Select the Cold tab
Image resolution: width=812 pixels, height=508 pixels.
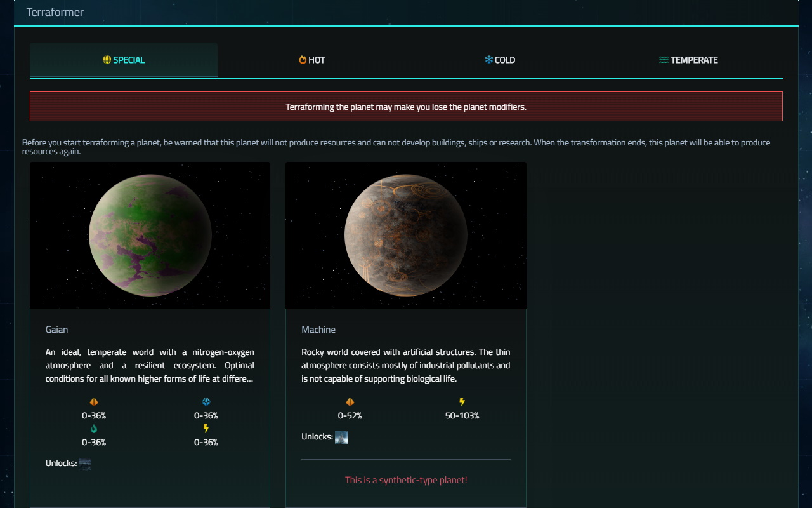click(500, 60)
